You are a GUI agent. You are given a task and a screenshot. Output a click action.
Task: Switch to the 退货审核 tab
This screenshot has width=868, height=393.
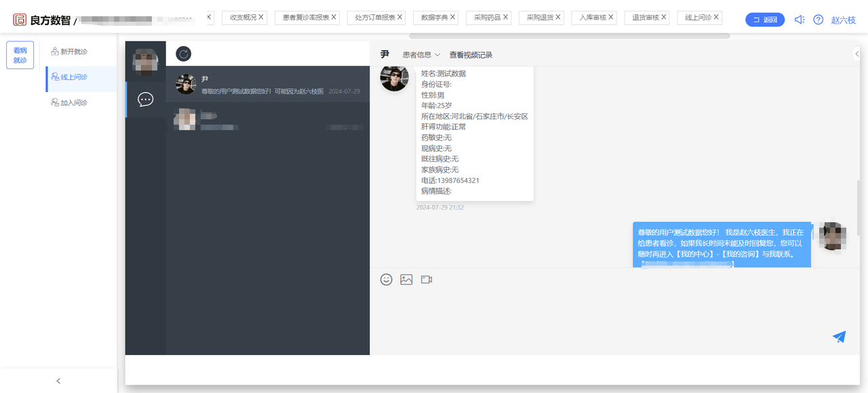point(646,18)
